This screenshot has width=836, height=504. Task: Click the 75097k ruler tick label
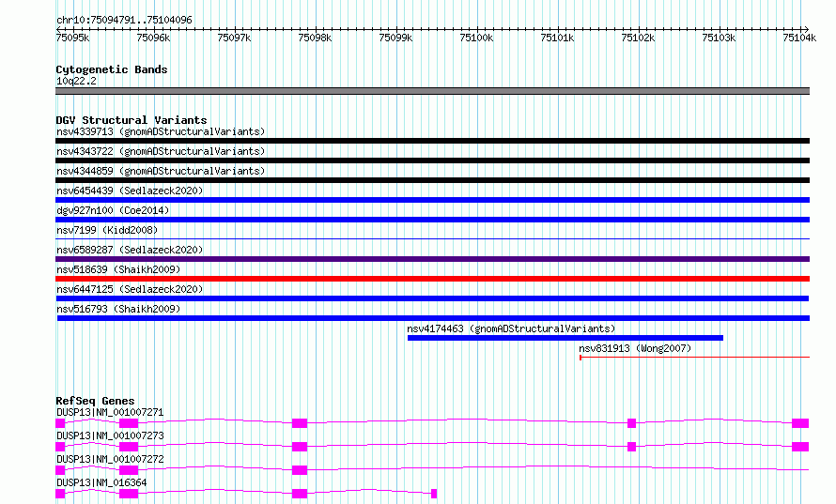tap(234, 38)
